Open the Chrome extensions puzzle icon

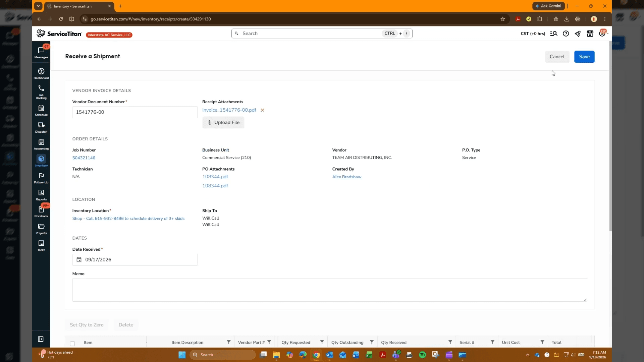(x=540, y=19)
